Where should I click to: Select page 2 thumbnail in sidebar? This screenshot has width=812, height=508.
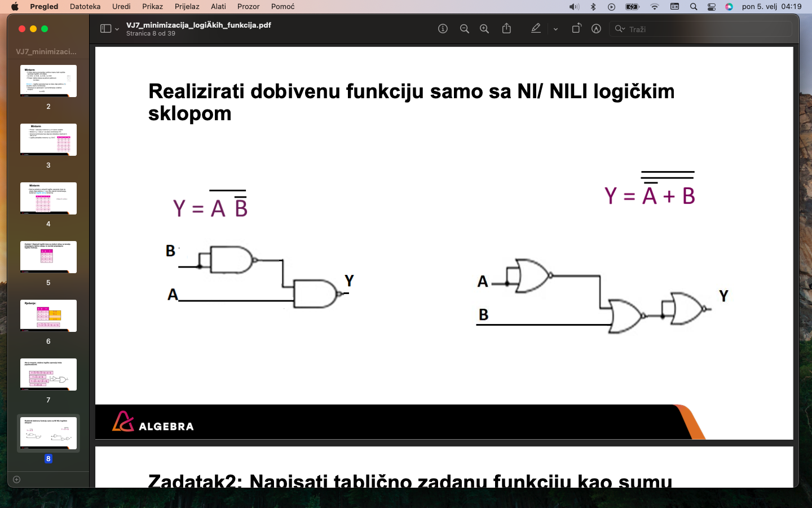coord(48,81)
